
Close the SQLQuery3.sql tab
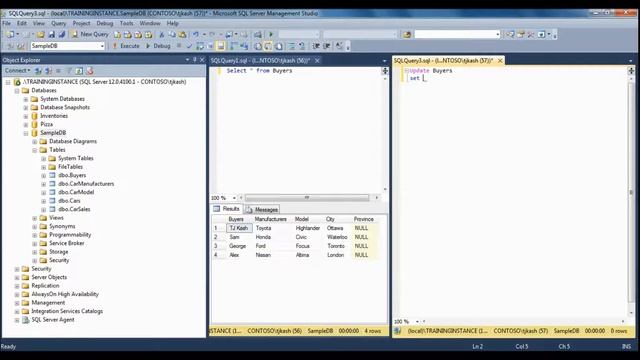click(x=500, y=60)
